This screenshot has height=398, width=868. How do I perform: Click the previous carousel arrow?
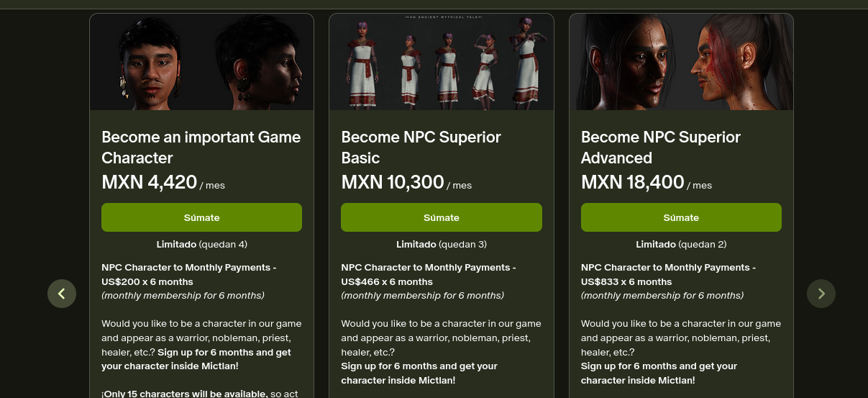click(x=62, y=294)
